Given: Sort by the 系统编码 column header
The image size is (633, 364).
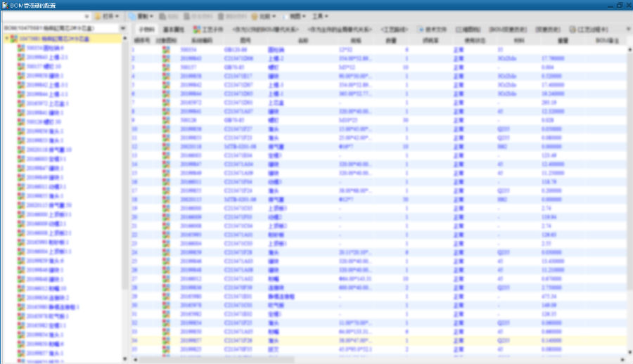Looking at the screenshot, I should tap(201, 40).
